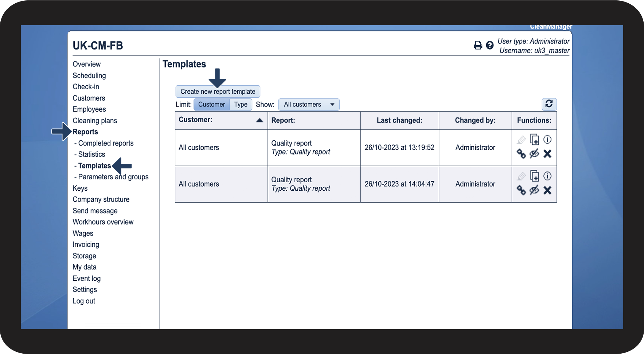Viewport: 644px width, 354px height.
Task: Open Overview in the sidebar
Action: pyautogui.click(x=86, y=64)
